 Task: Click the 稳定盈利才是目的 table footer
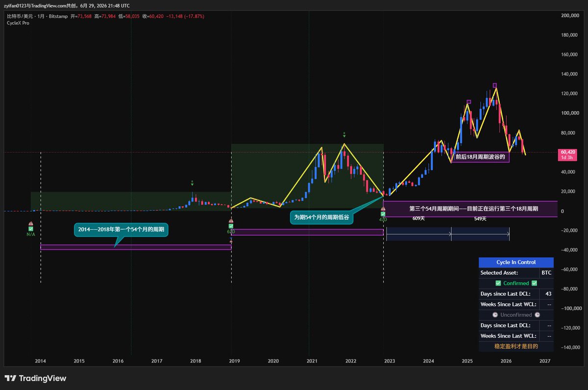[x=516, y=346]
